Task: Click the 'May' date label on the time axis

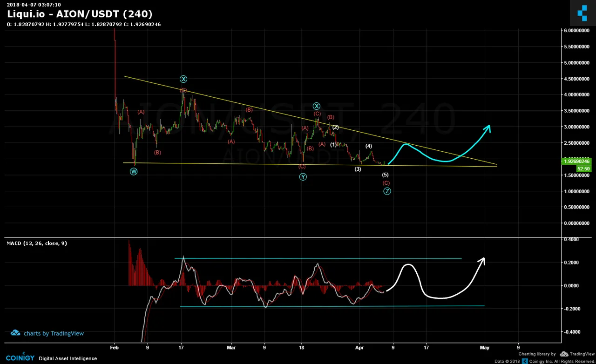Action: click(x=485, y=347)
